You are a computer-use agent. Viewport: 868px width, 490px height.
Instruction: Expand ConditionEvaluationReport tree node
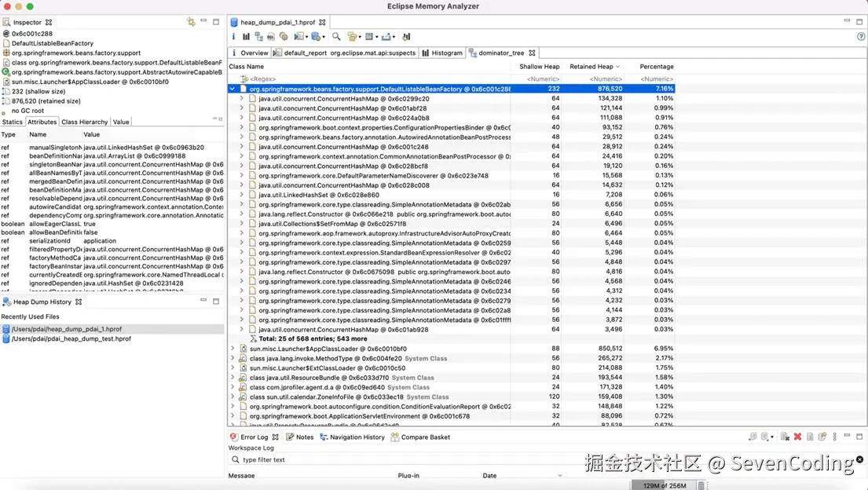233,407
